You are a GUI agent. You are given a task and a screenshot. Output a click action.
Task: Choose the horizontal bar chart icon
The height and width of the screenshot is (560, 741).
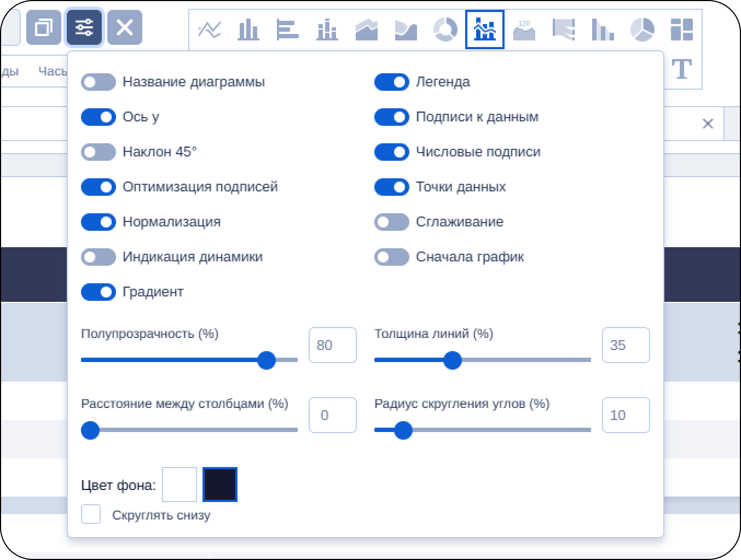coord(288,30)
